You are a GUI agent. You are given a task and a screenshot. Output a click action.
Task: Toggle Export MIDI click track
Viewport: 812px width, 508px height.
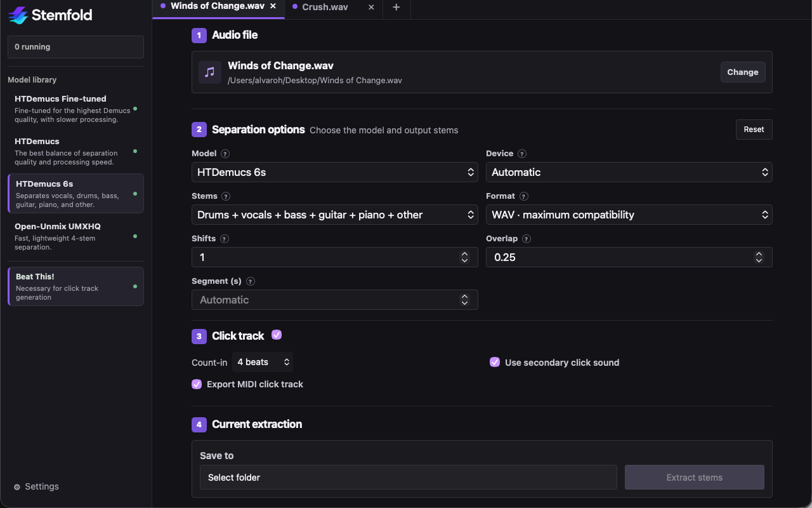(x=197, y=384)
